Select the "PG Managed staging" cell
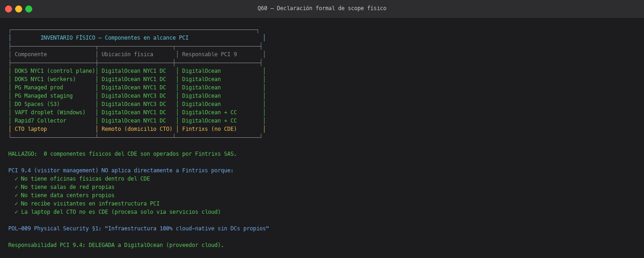Image resolution: width=644 pixels, height=258 pixels. [44, 96]
